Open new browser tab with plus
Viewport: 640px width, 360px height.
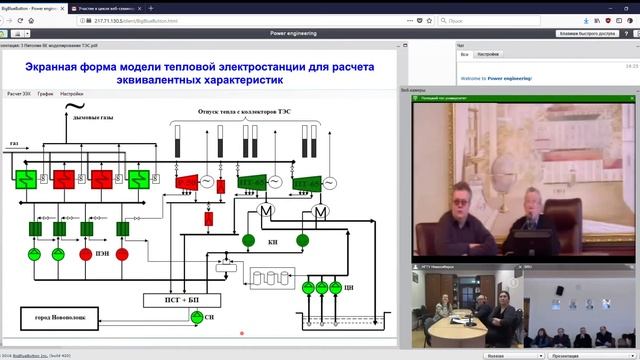151,8
